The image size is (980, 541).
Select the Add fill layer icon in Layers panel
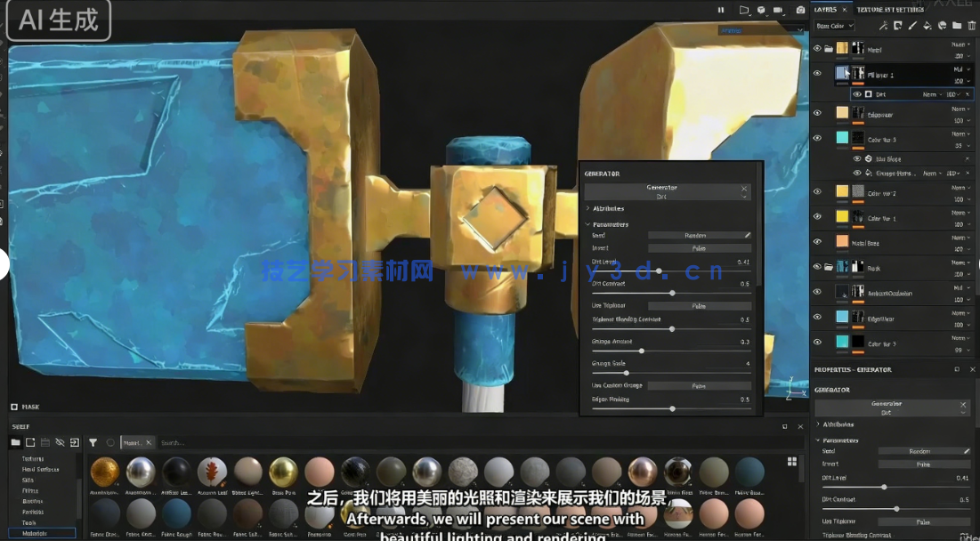pos(927,25)
